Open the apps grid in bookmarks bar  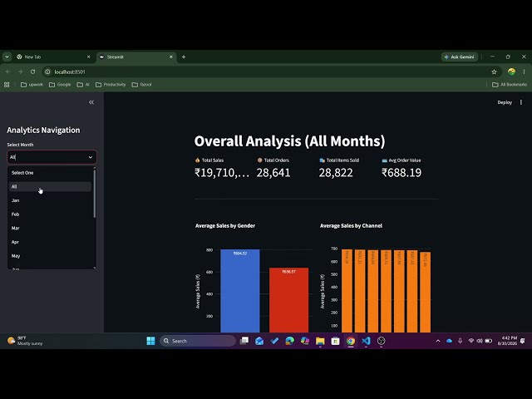[7, 85]
